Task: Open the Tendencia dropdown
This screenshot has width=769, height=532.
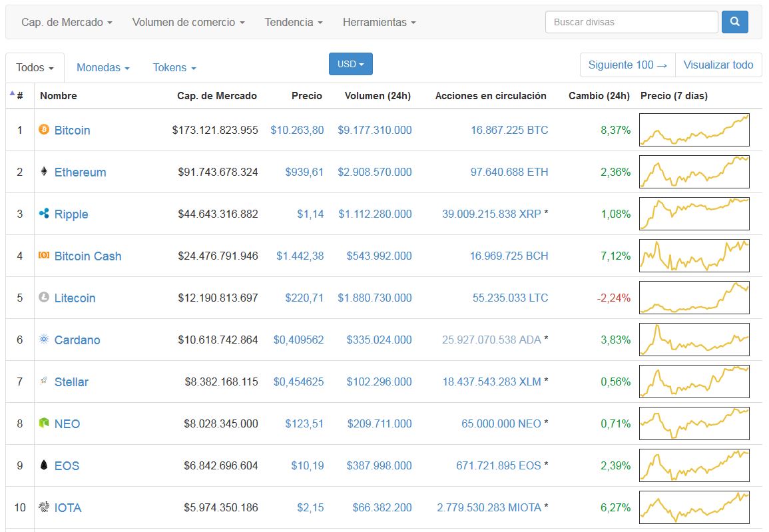Action: coord(294,23)
